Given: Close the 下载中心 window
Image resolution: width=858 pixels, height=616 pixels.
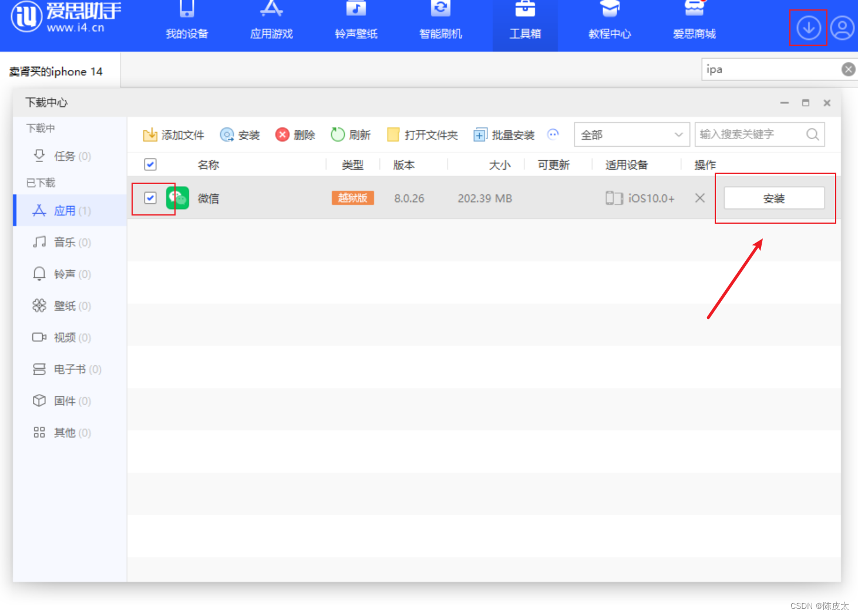Looking at the screenshot, I should [827, 103].
